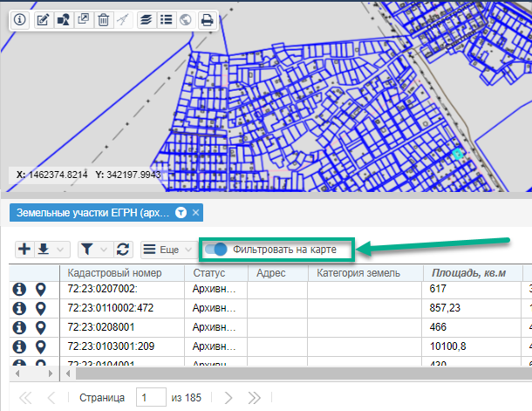532x411 pixels.
Task: Open the object info tool in map toolbar
Action: pos(20,20)
